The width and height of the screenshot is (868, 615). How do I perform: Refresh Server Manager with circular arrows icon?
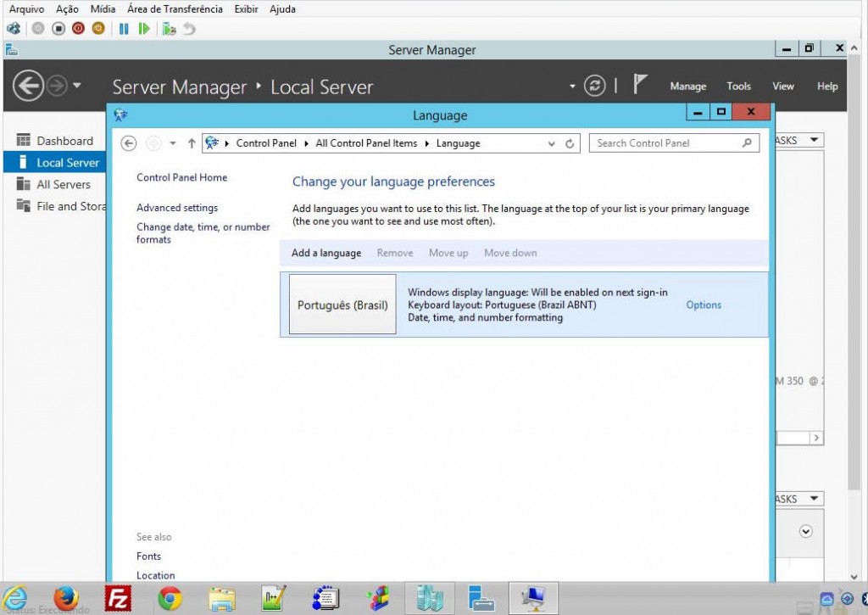(594, 86)
